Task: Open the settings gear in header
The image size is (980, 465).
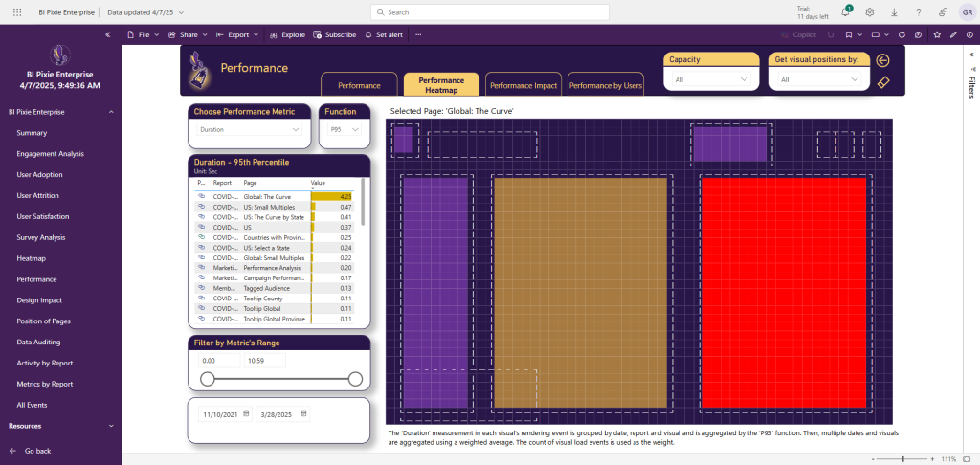Action: pos(869,12)
